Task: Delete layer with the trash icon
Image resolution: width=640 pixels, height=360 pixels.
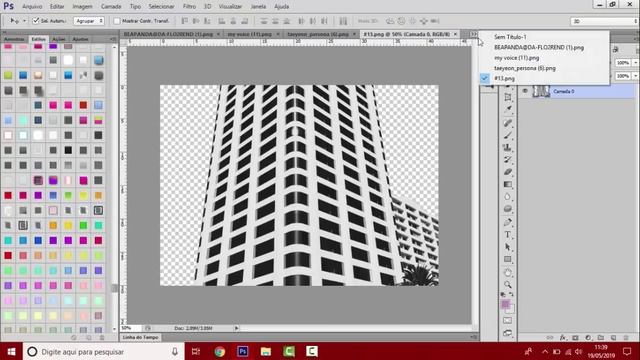Action: pos(626,338)
